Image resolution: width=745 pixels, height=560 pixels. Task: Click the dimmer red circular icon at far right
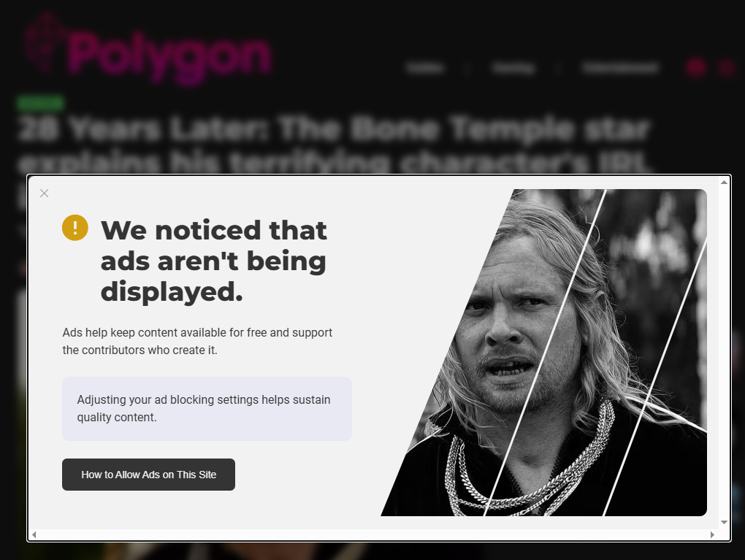pos(727,68)
